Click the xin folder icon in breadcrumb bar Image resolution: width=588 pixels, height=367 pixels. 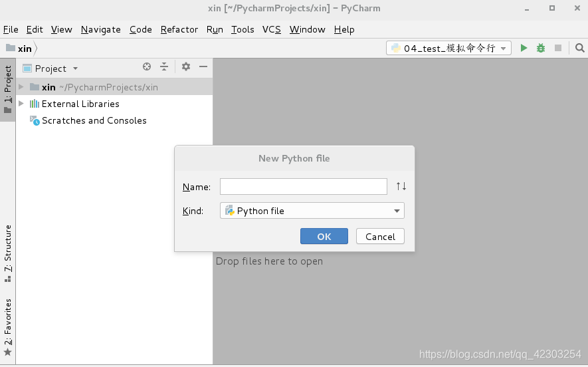pyautogui.click(x=11, y=48)
